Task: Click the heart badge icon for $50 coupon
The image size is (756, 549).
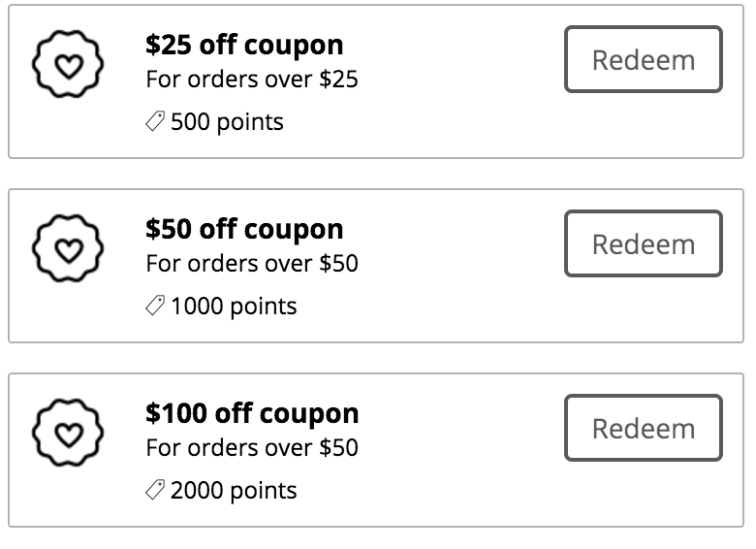Action: (66, 248)
